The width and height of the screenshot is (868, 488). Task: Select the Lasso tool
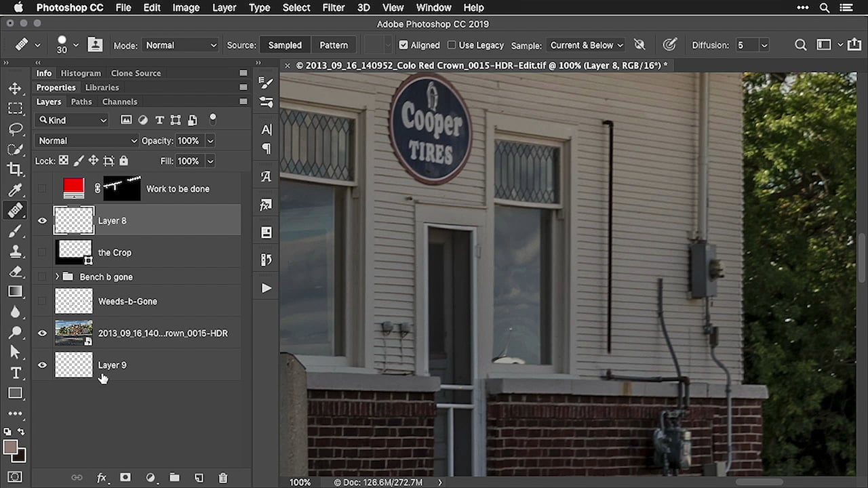[15, 129]
